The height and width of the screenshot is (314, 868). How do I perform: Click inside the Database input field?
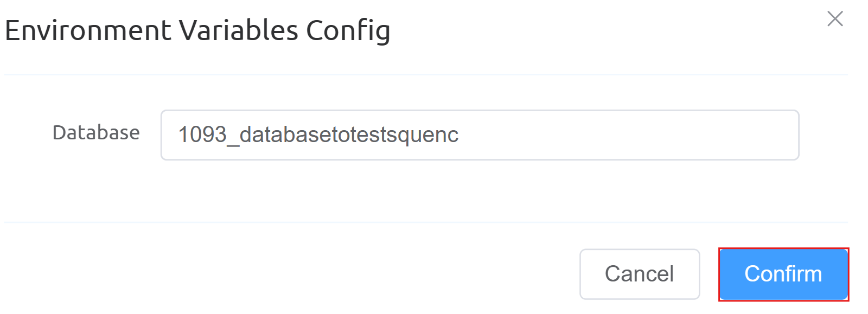pos(479,135)
